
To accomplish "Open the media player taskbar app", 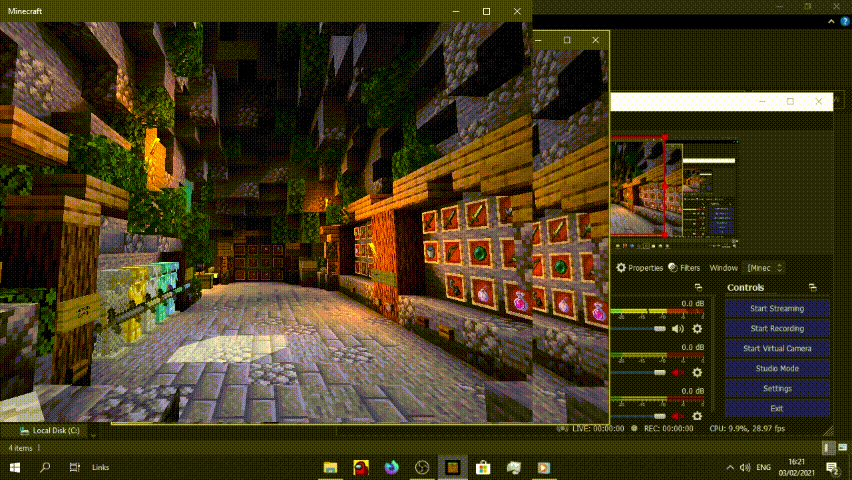I will pyautogui.click(x=544, y=467).
